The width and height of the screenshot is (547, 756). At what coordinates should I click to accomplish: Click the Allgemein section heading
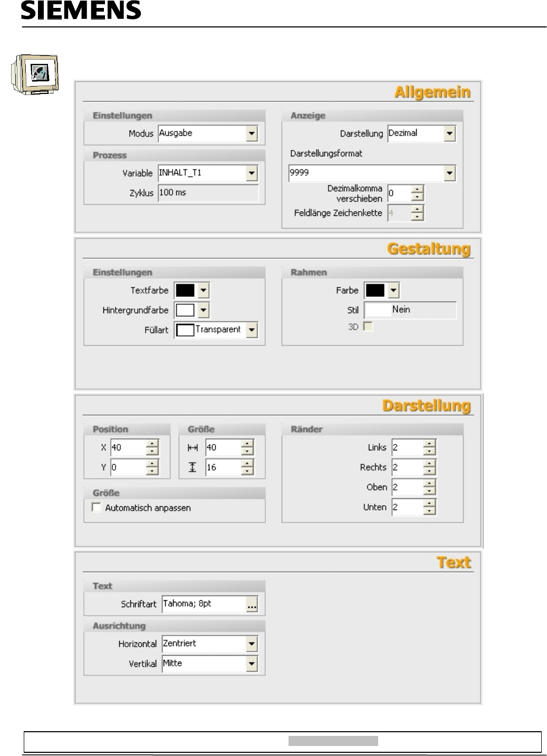coord(433,92)
